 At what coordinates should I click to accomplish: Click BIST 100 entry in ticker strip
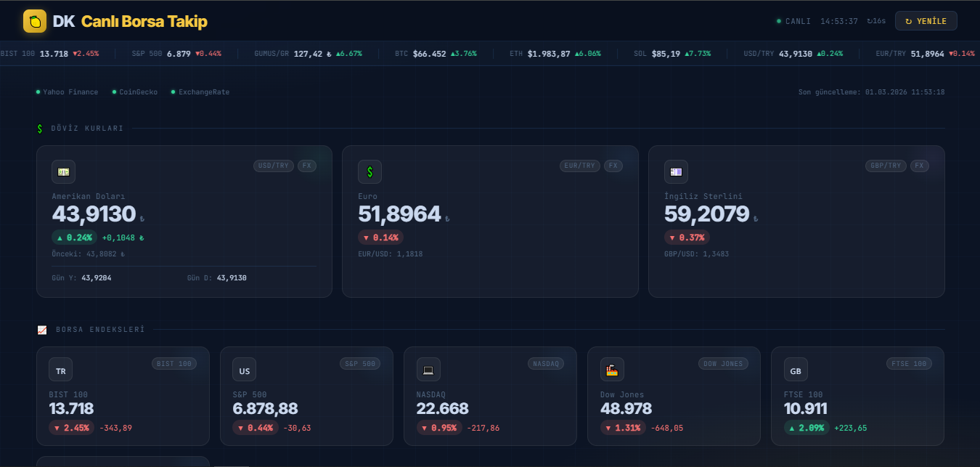tap(49, 54)
